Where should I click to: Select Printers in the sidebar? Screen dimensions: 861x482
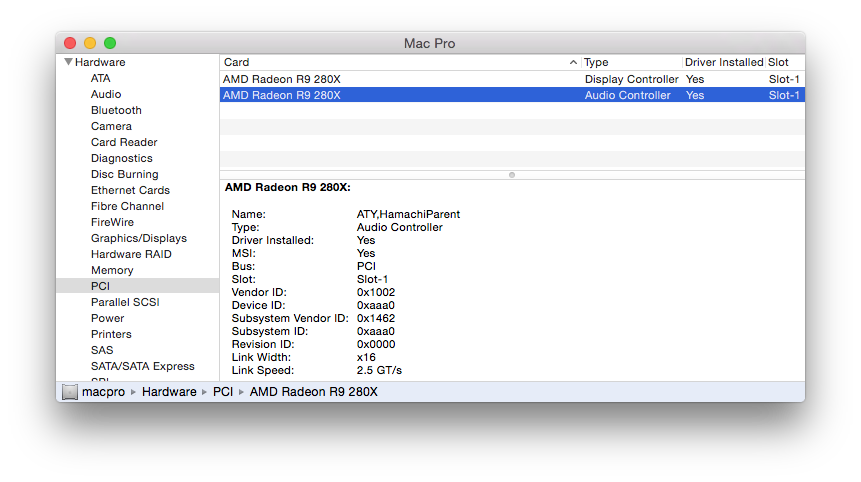point(111,334)
